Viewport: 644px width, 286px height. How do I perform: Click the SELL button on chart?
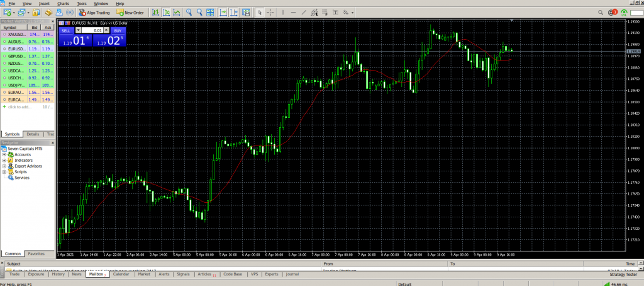pos(65,30)
